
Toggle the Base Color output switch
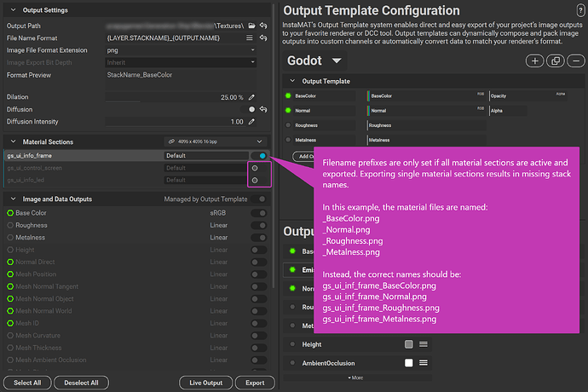tap(259, 213)
